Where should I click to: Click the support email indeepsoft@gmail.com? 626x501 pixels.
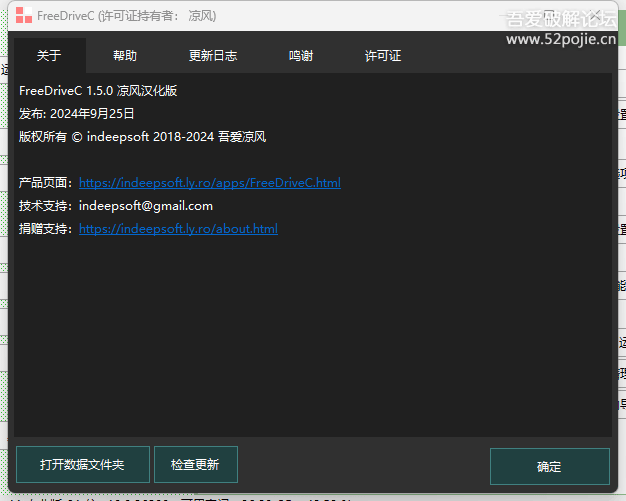click(x=146, y=206)
